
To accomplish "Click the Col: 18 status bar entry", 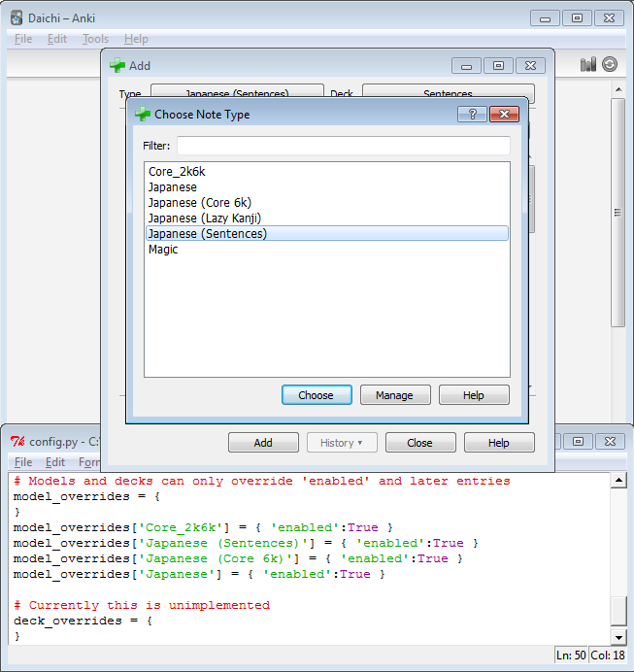I will tap(608, 655).
